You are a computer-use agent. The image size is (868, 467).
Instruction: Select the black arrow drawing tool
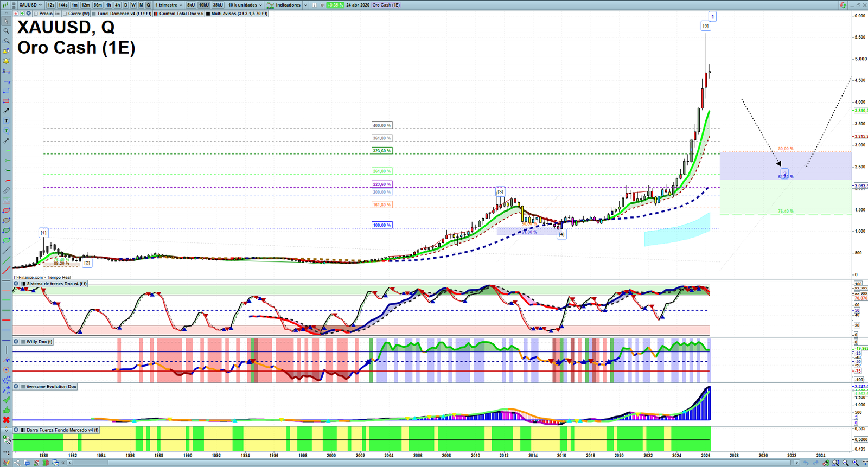[7, 111]
